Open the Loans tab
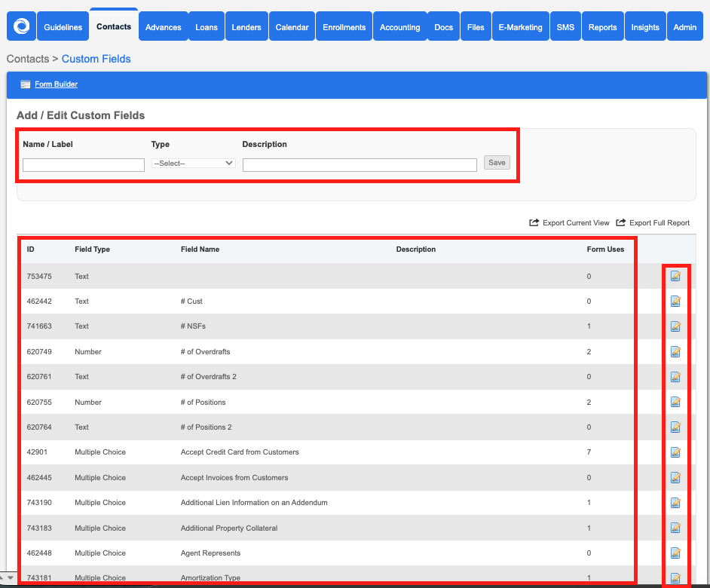The image size is (710, 588). point(207,27)
